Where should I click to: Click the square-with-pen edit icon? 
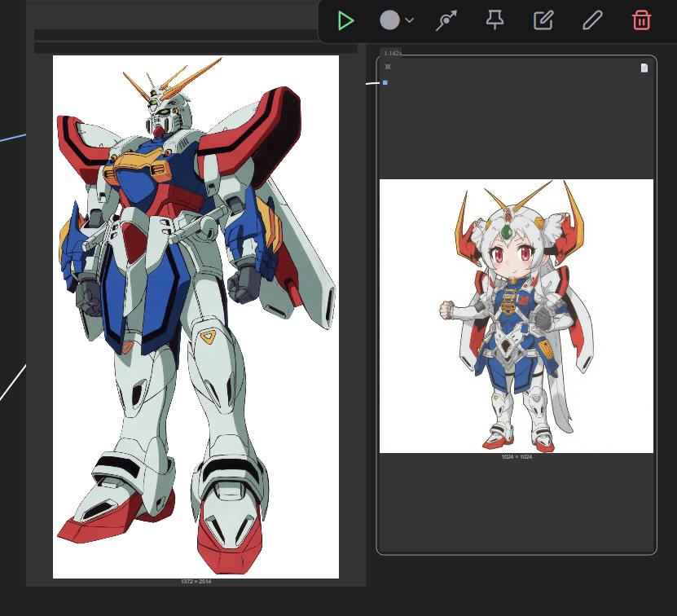543,21
